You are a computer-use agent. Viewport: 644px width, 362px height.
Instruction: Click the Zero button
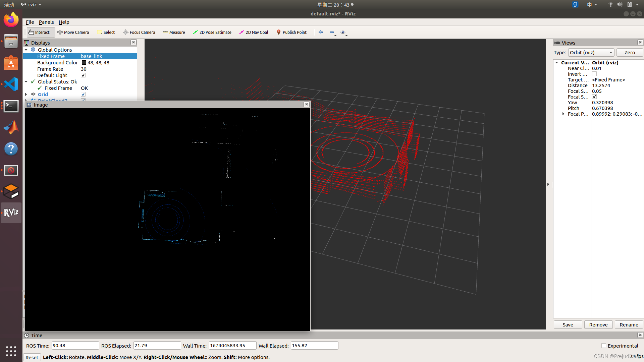pos(630,53)
